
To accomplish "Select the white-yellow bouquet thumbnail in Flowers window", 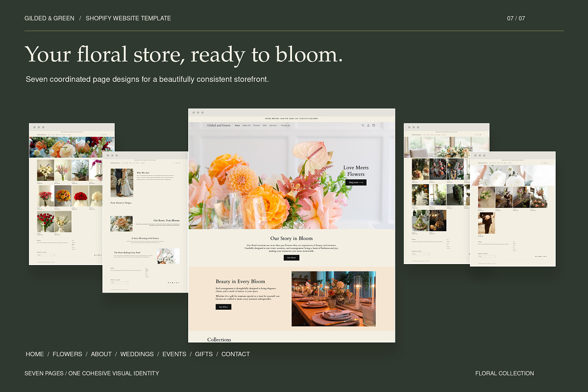I will [46, 170].
